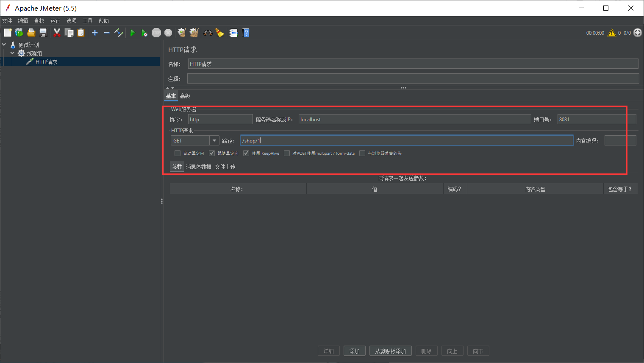Clear all results with double broom icon

(194, 33)
